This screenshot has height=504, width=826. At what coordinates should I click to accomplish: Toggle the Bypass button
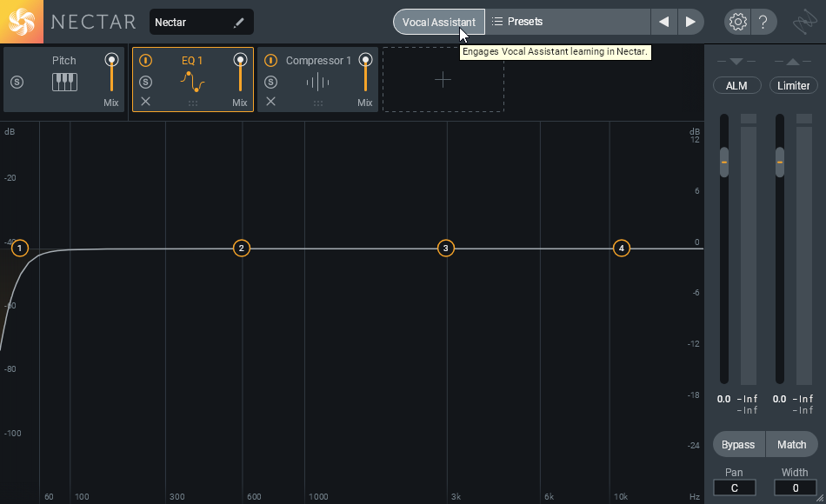(x=738, y=445)
